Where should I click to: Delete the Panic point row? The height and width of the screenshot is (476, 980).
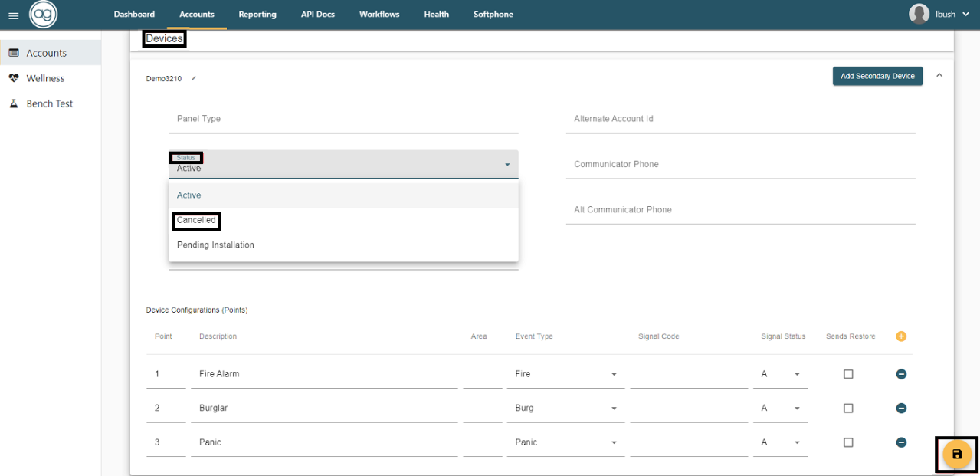[901, 442]
